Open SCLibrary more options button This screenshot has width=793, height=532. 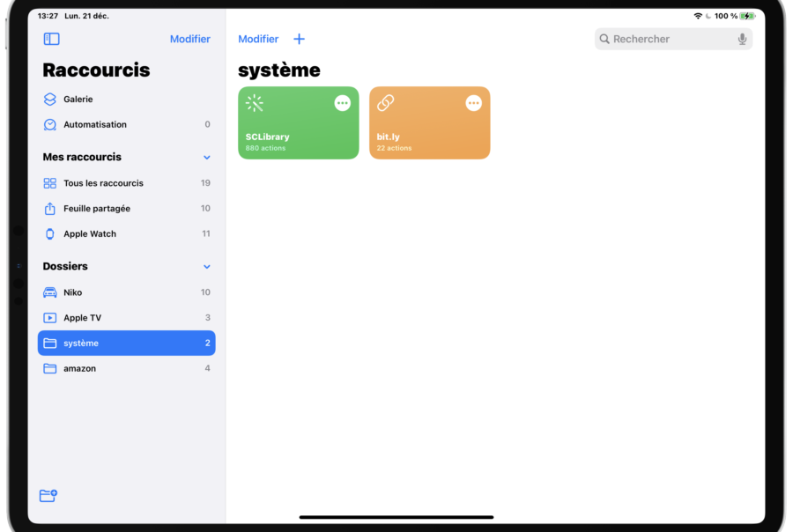pyautogui.click(x=343, y=103)
